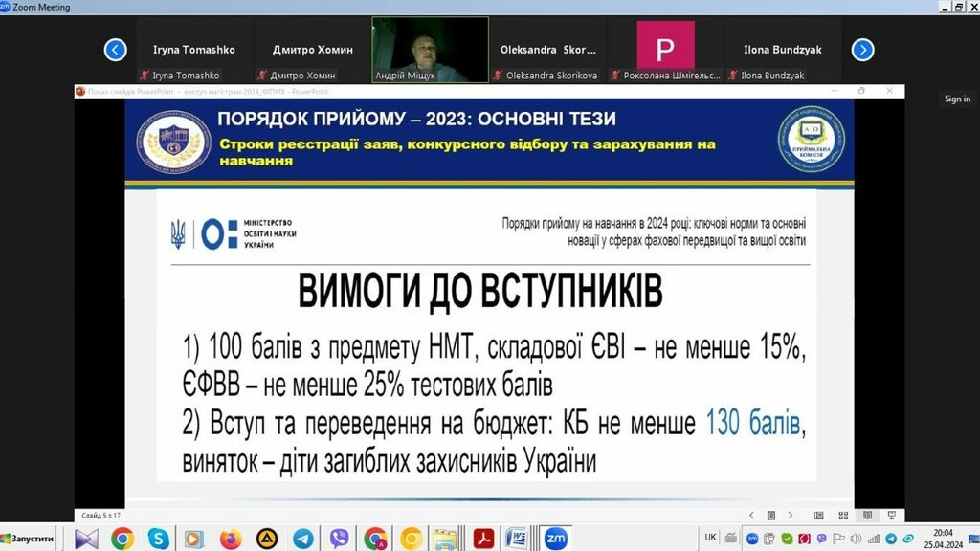Advance to next slide in PowerPoint
The width and height of the screenshot is (980, 551).
(x=789, y=515)
